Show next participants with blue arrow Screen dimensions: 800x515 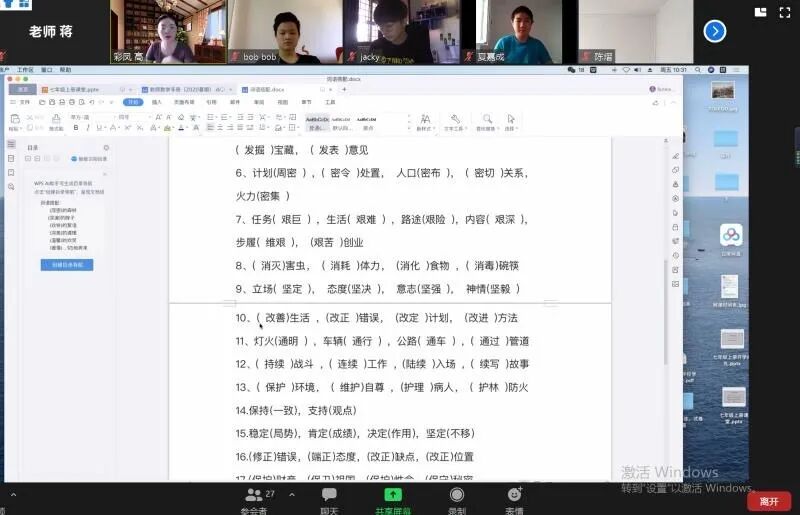(714, 31)
